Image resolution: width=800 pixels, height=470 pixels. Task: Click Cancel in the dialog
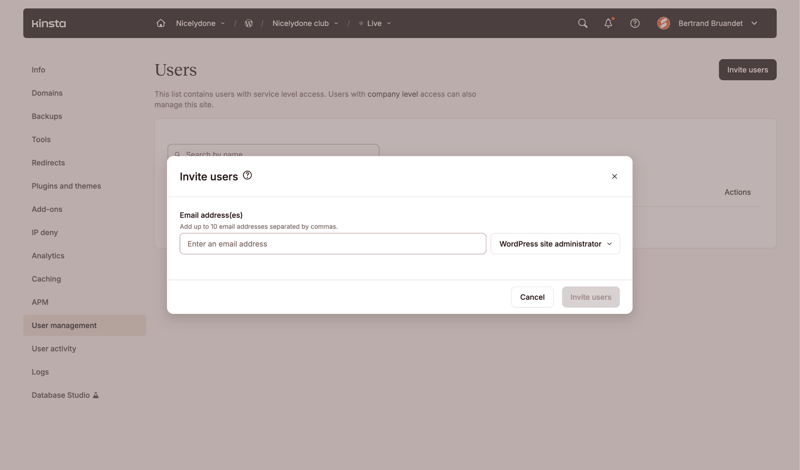tap(532, 297)
